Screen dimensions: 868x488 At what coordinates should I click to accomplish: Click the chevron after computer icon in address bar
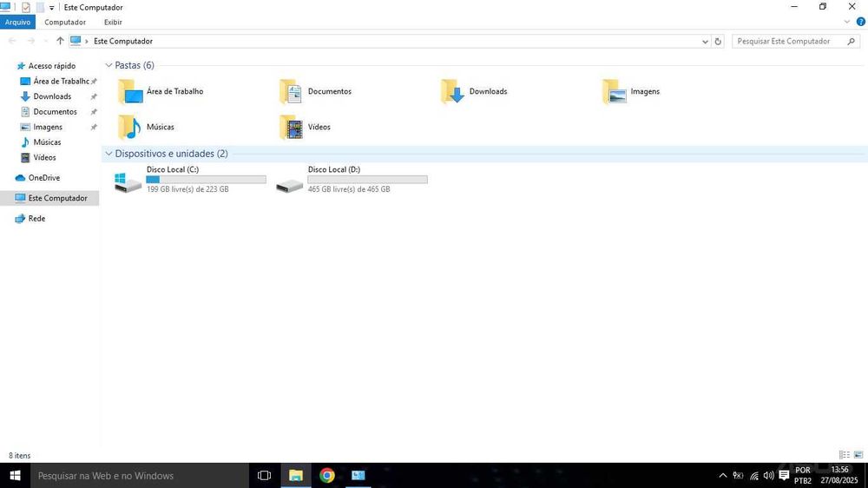[87, 42]
